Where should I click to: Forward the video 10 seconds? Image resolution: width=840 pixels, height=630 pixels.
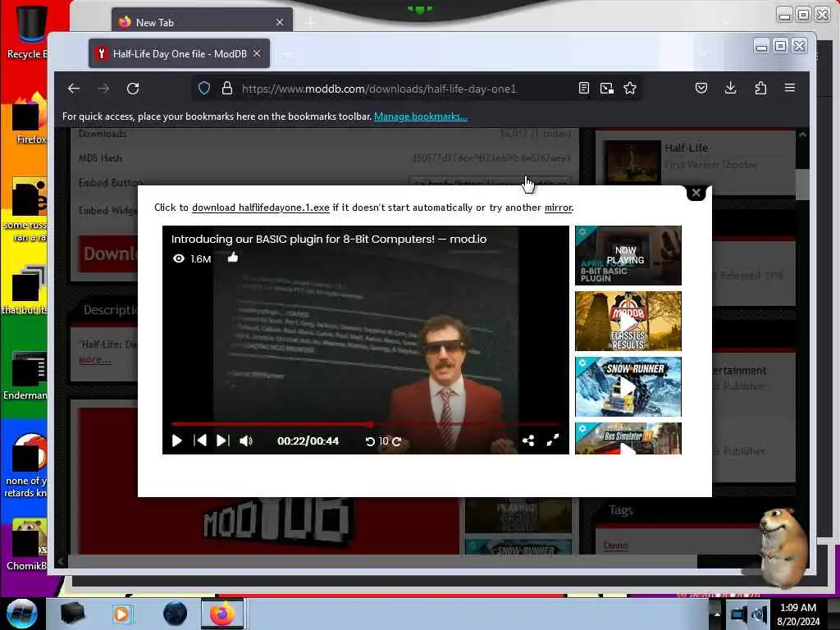coord(396,441)
